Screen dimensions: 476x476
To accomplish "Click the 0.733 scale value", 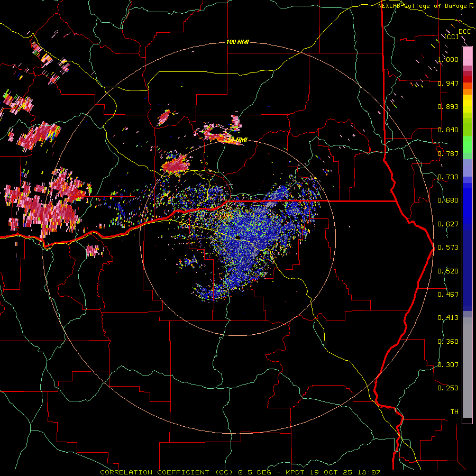I will click(448, 177).
